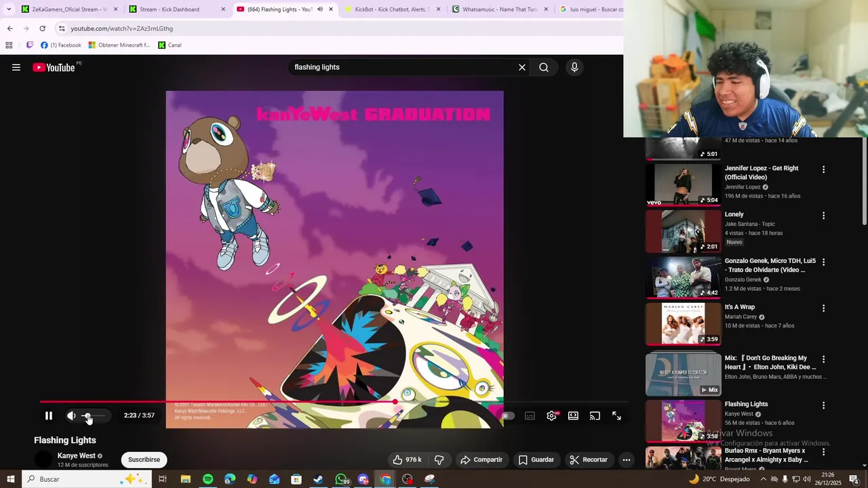Start voice search with the microphone
Screen dimensions: 868x488
coord(574,67)
